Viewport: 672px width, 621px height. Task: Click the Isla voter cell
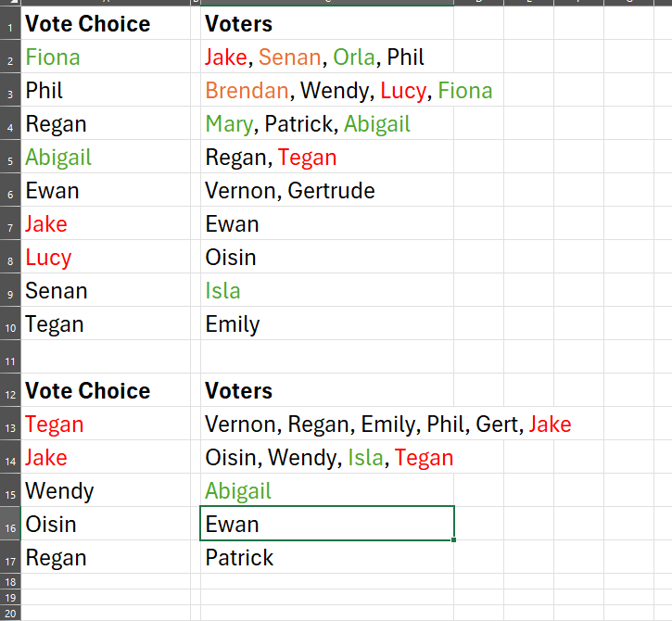click(327, 290)
